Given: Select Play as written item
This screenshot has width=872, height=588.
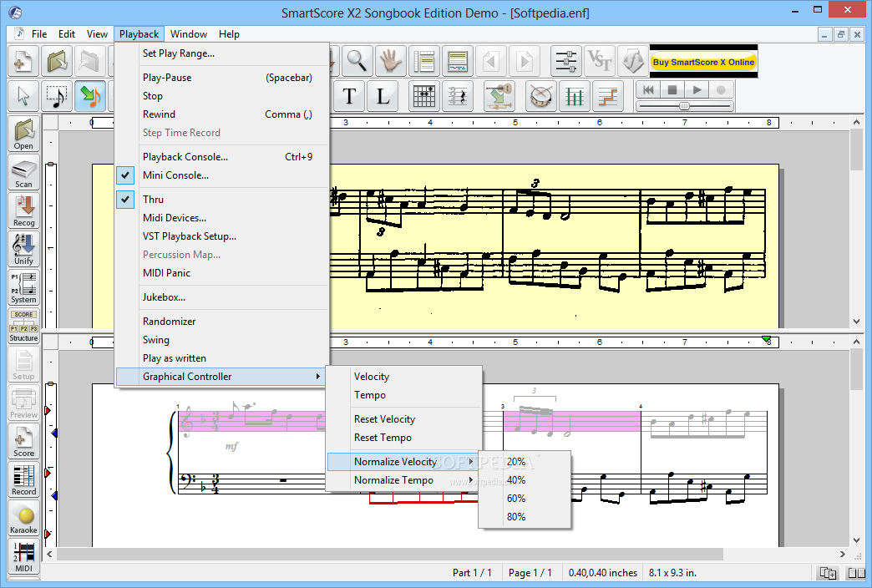Looking at the screenshot, I should click(222, 358).
